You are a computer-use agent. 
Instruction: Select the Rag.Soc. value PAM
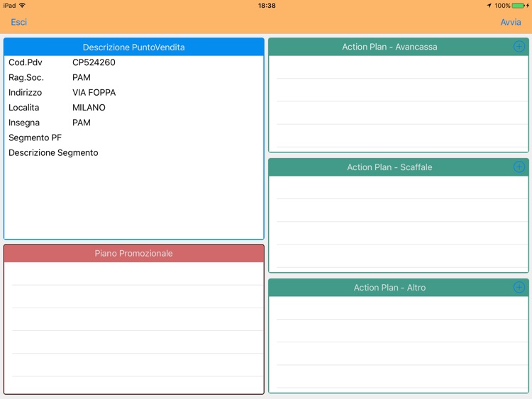(82, 77)
